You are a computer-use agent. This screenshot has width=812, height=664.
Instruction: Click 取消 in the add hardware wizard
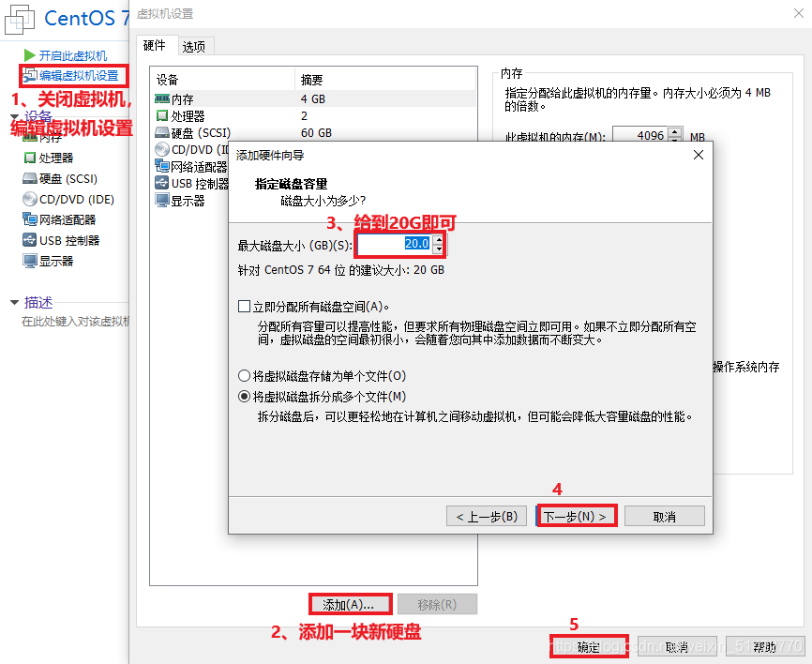[665, 517]
